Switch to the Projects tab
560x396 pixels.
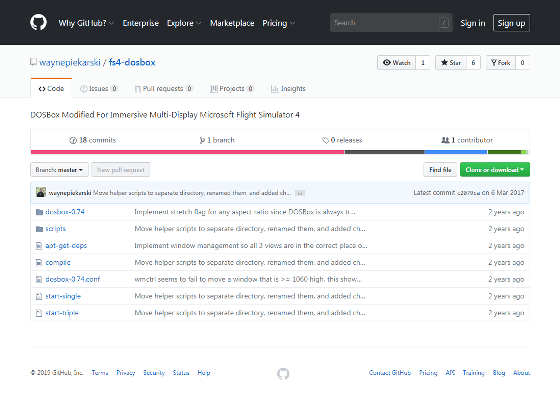pyautogui.click(x=232, y=89)
